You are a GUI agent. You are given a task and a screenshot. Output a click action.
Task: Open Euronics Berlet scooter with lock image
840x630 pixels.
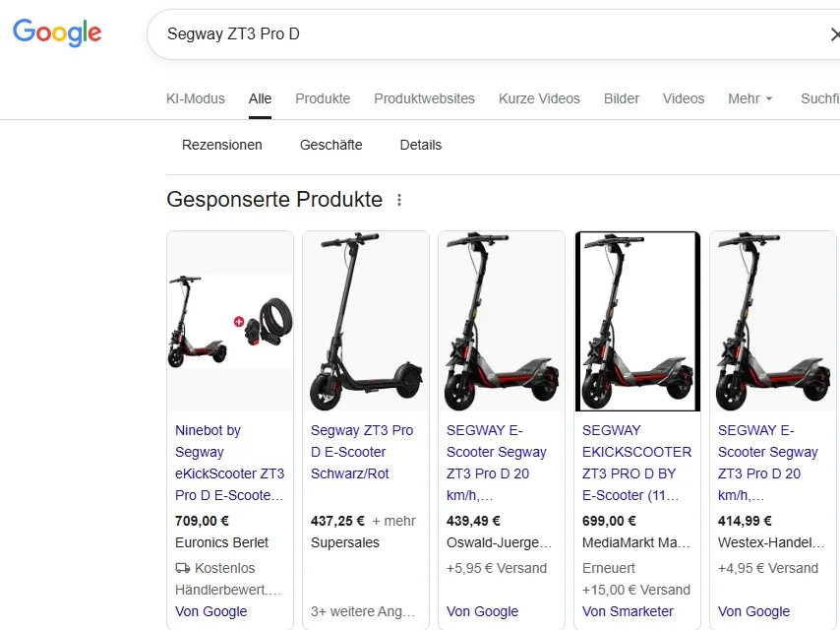pos(230,321)
